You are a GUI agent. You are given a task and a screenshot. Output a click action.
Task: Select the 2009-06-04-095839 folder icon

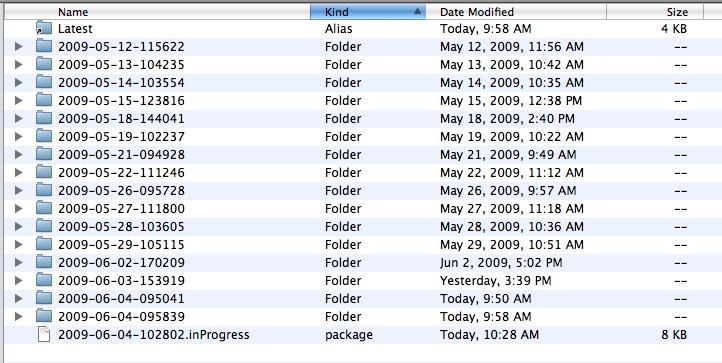click(x=44, y=316)
